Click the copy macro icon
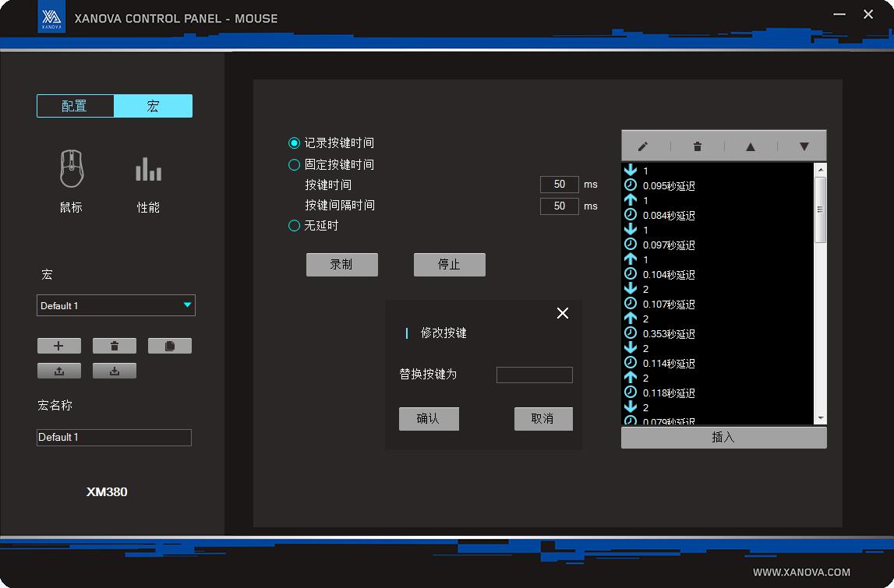The image size is (894, 588). pos(169,346)
